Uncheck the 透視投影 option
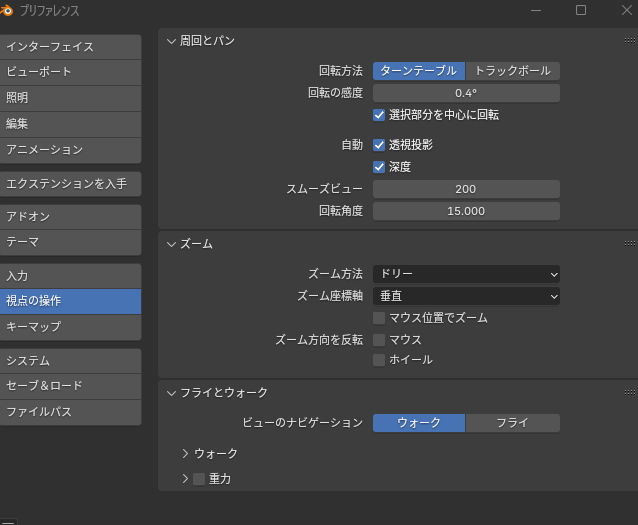This screenshot has height=525, width=638. coord(380,145)
